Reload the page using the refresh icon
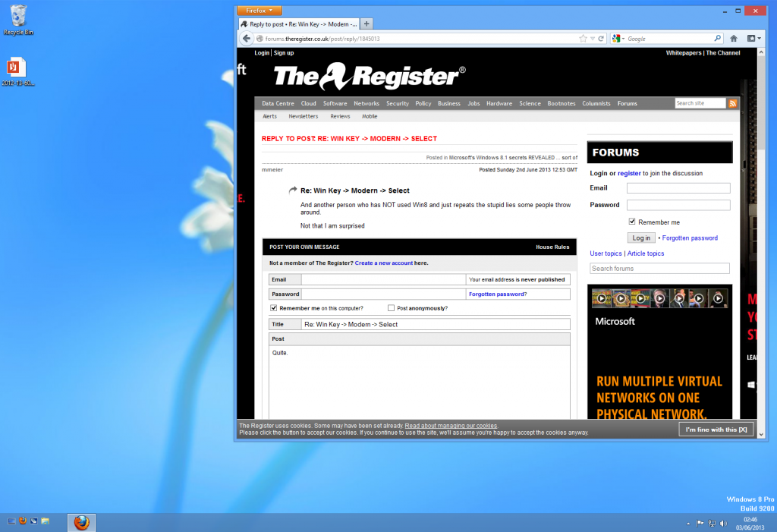 [x=601, y=39]
